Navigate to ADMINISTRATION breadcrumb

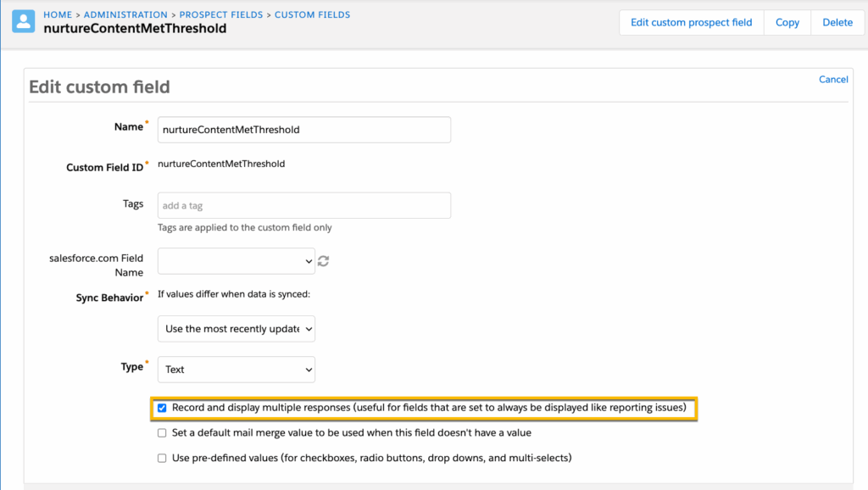[x=125, y=14]
